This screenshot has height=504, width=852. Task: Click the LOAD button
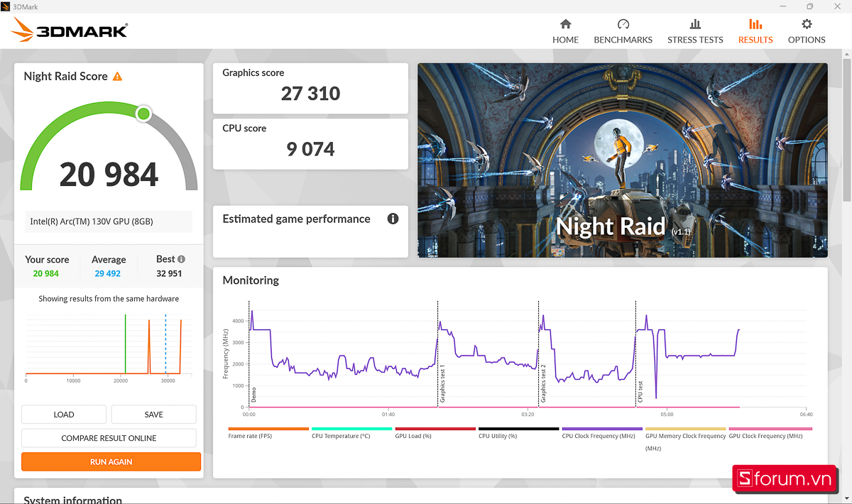point(64,415)
